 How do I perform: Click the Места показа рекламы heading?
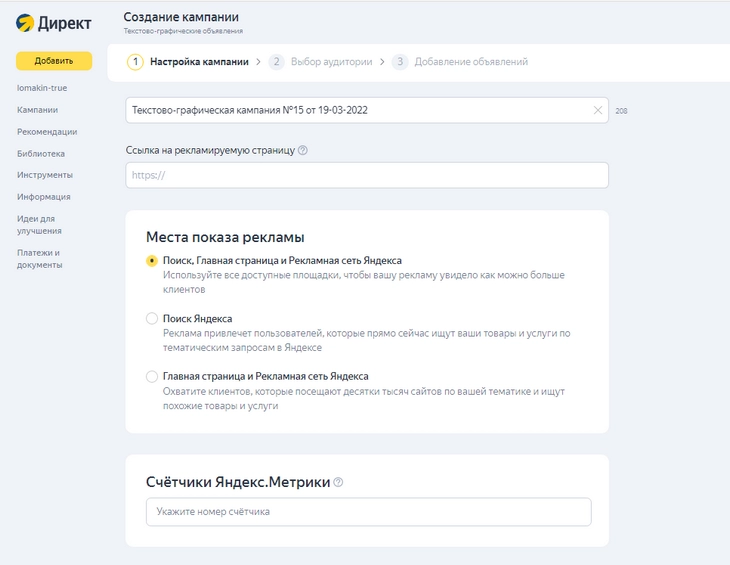pyautogui.click(x=225, y=237)
